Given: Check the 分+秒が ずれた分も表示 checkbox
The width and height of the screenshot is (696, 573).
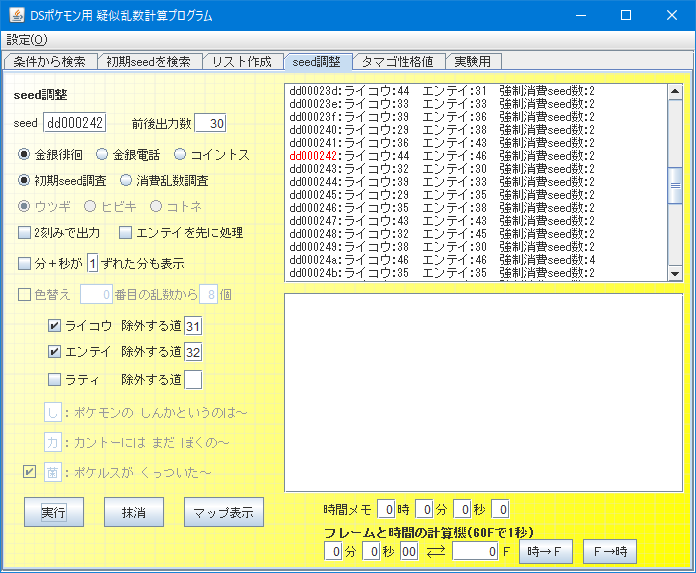Looking at the screenshot, I should [x=24, y=264].
